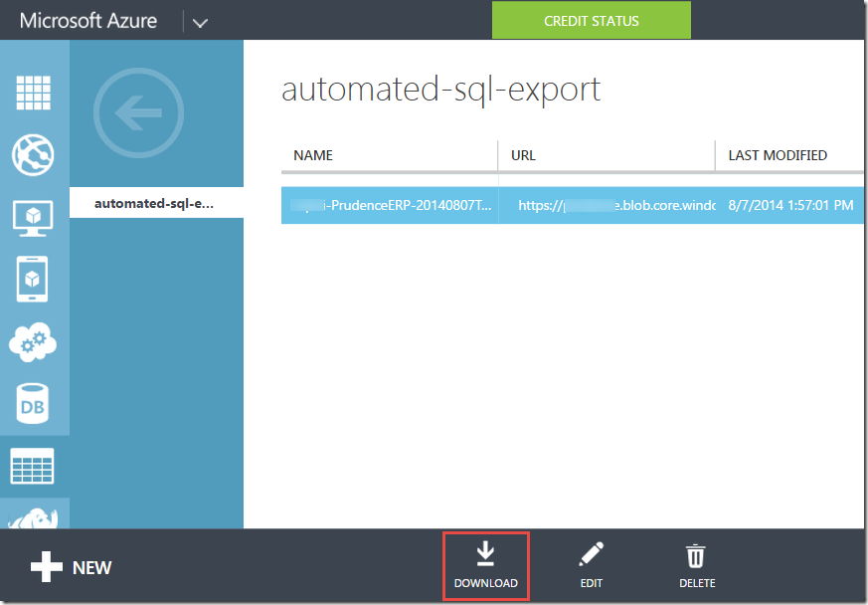868x605 pixels.
Task: Select the PrudenceERP-20140807T blob name
Action: (x=391, y=205)
